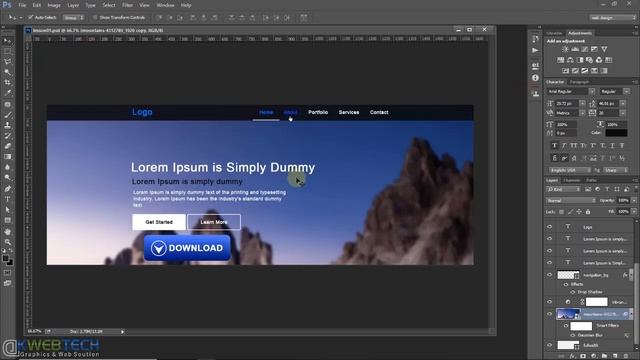Switch to the Paths tab
The height and width of the screenshot is (360, 640).
click(x=591, y=180)
